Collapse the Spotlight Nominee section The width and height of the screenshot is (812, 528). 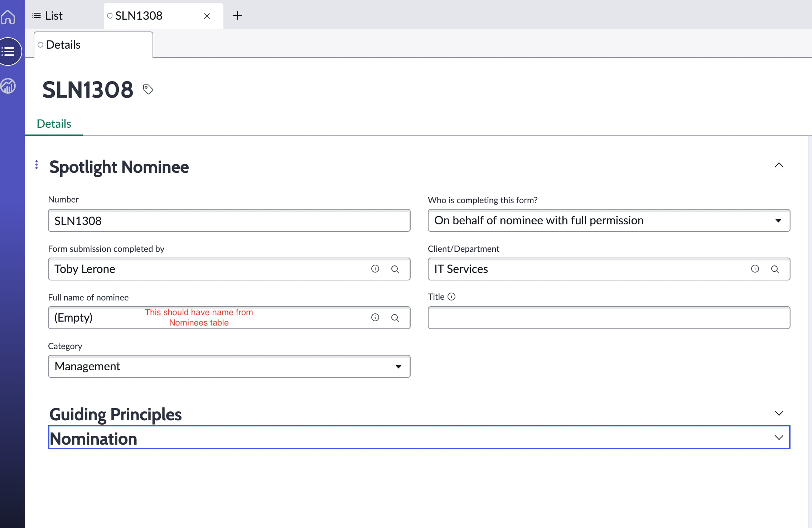(779, 165)
